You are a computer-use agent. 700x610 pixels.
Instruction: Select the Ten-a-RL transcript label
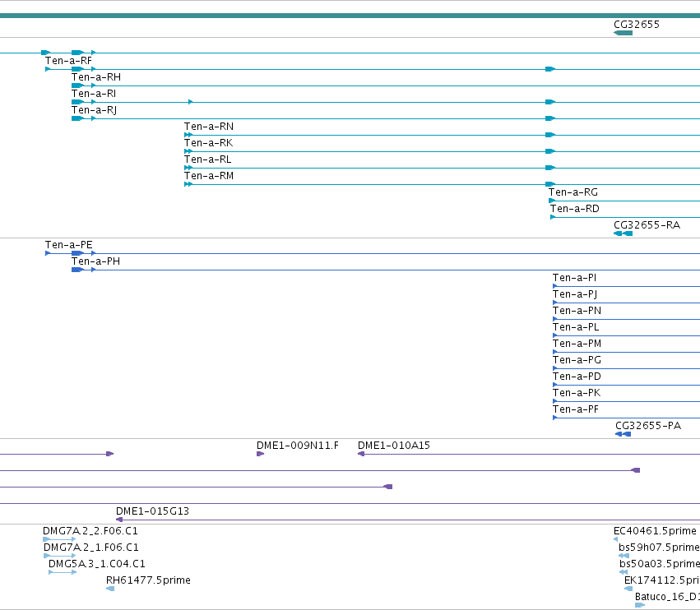tap(207, 159)
